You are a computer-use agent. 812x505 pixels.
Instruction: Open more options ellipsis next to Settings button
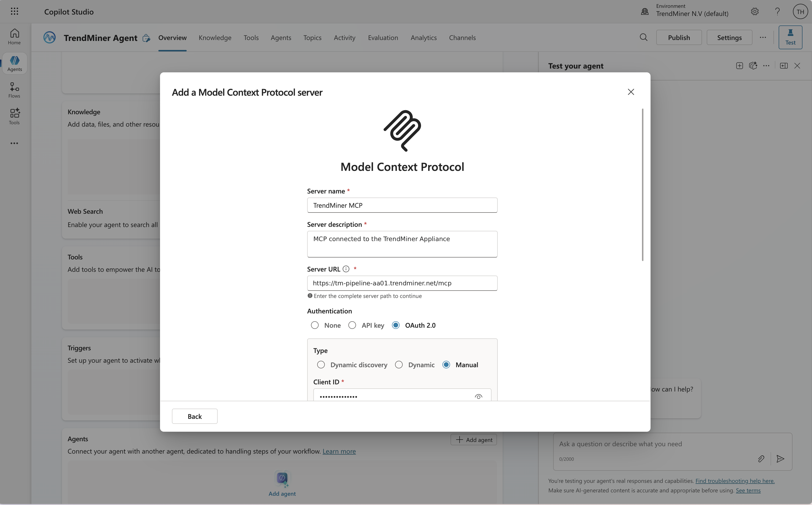pyautogui.click(x=762, y=37)
